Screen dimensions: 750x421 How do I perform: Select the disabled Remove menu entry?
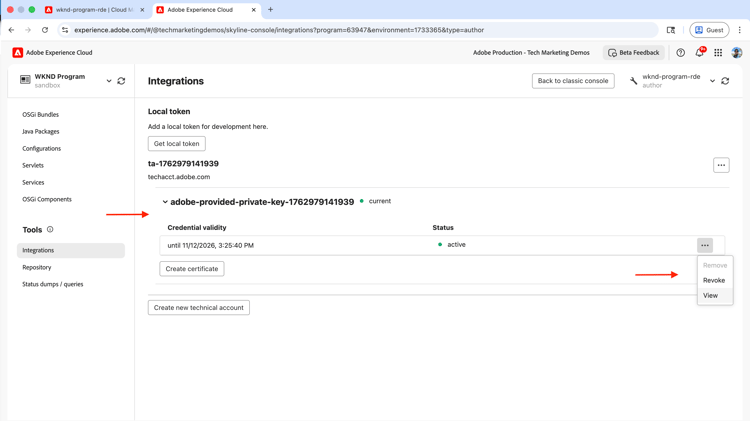coord(715,266)
